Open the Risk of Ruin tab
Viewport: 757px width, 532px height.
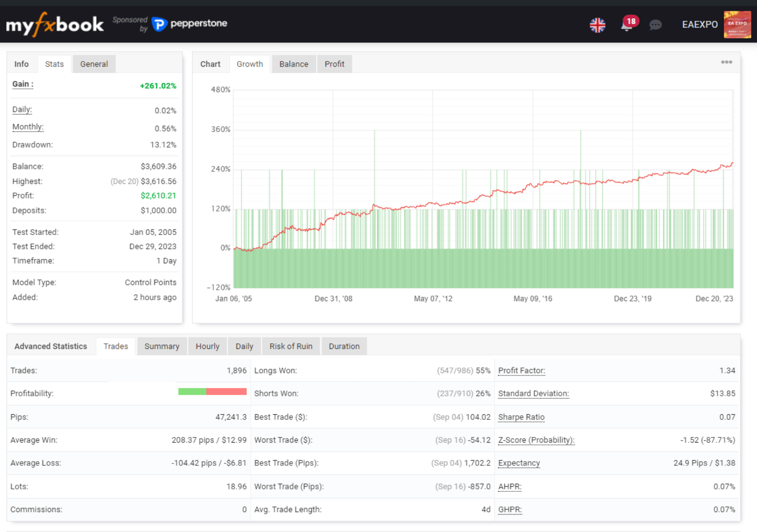(291, 346)
